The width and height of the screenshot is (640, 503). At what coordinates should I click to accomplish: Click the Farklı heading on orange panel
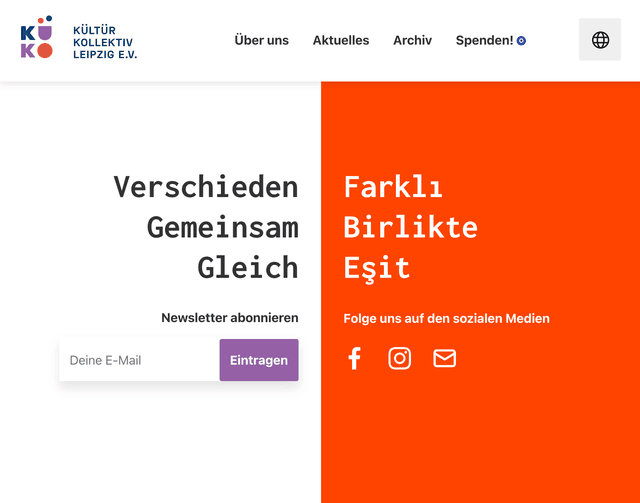pos(393,187)
